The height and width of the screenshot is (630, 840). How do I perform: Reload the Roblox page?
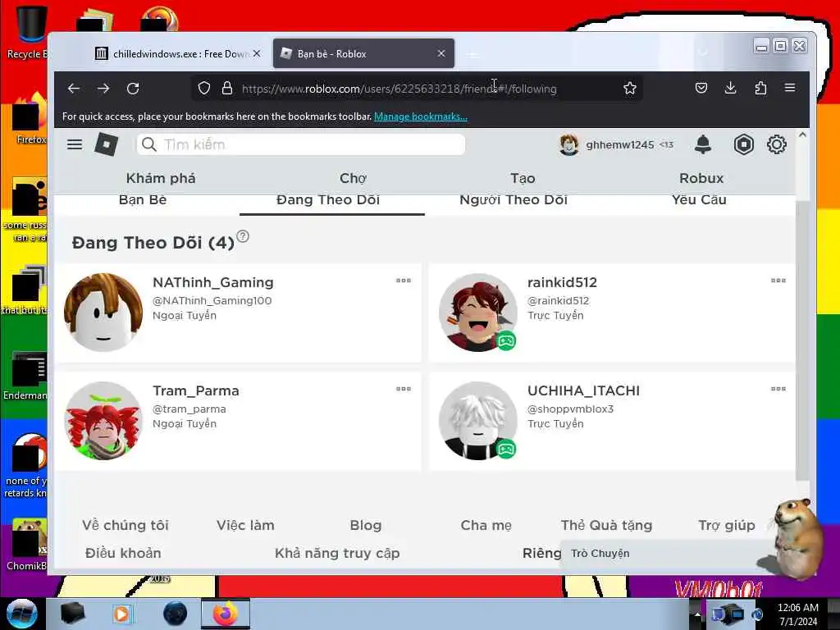click(133, 89)
